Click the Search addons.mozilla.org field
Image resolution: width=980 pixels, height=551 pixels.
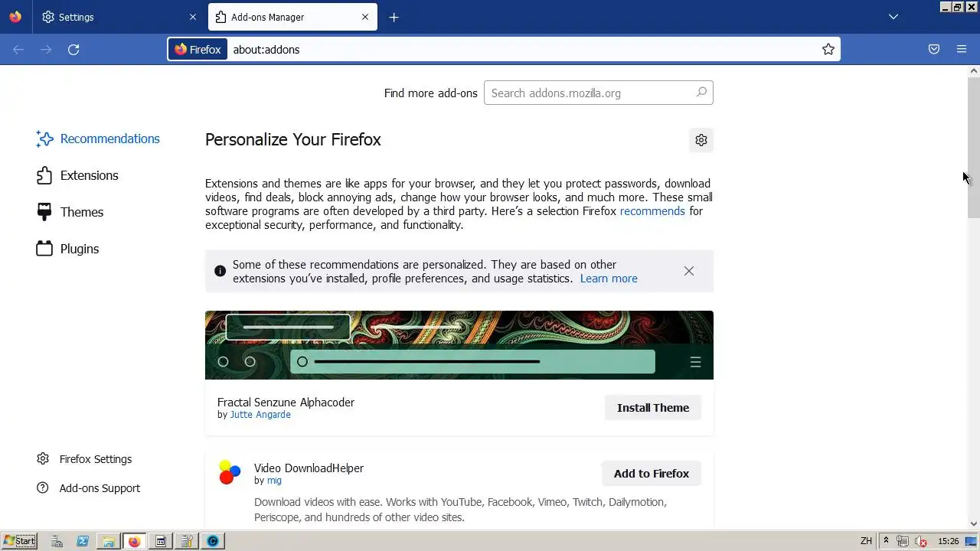pyautogui.click(x=598, y=93)
